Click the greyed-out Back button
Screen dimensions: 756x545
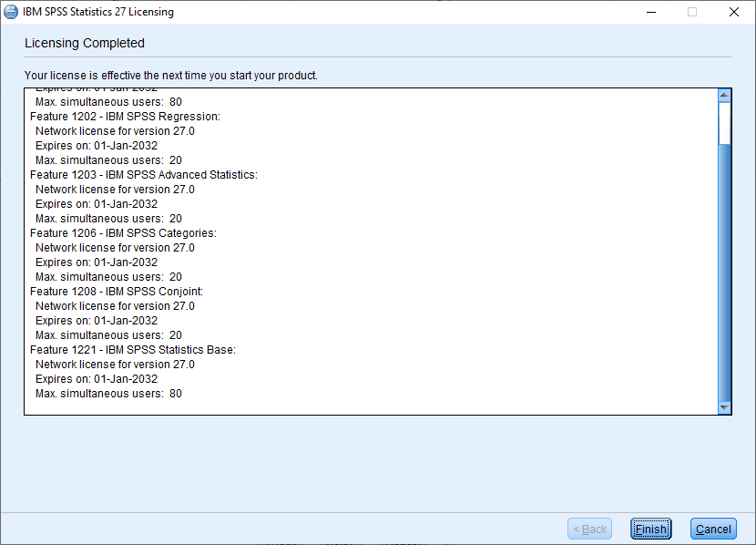click(589, 530)
